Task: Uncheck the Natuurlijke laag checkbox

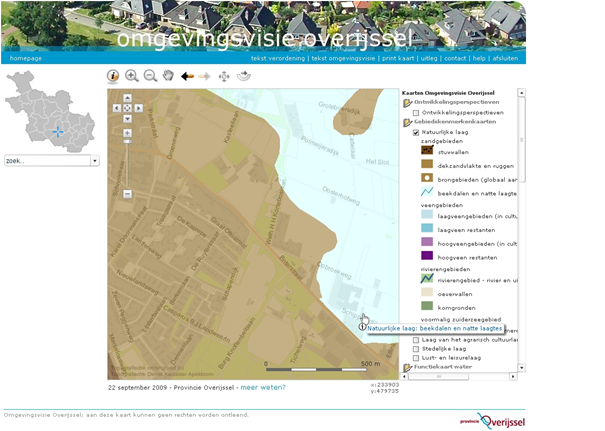Action: click(416, 131)
